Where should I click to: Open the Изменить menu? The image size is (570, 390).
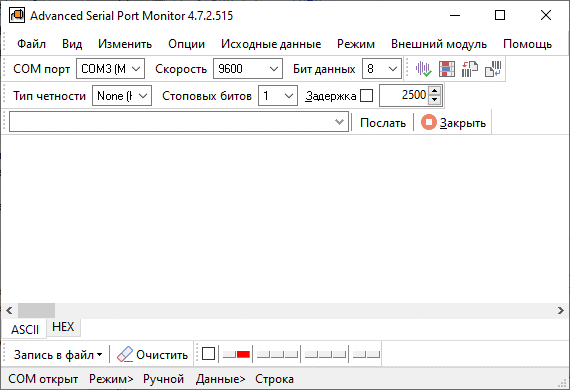(x=125, y=44)
